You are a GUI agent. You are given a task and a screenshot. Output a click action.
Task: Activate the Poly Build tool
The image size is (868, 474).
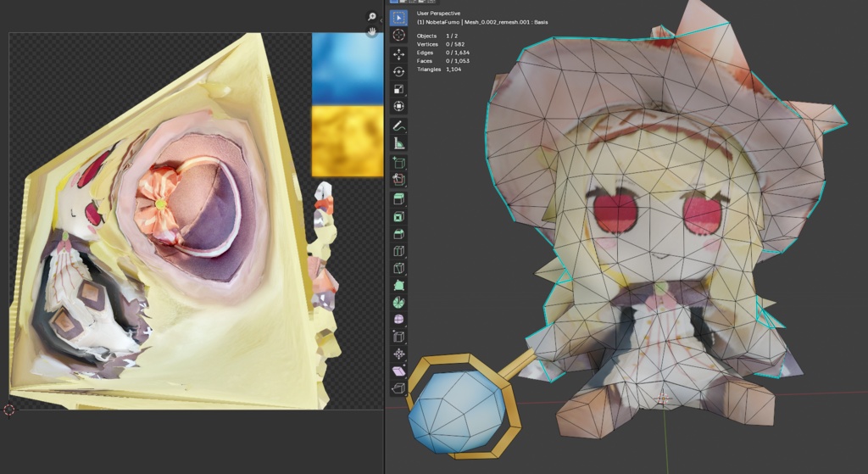pos(398,285)
